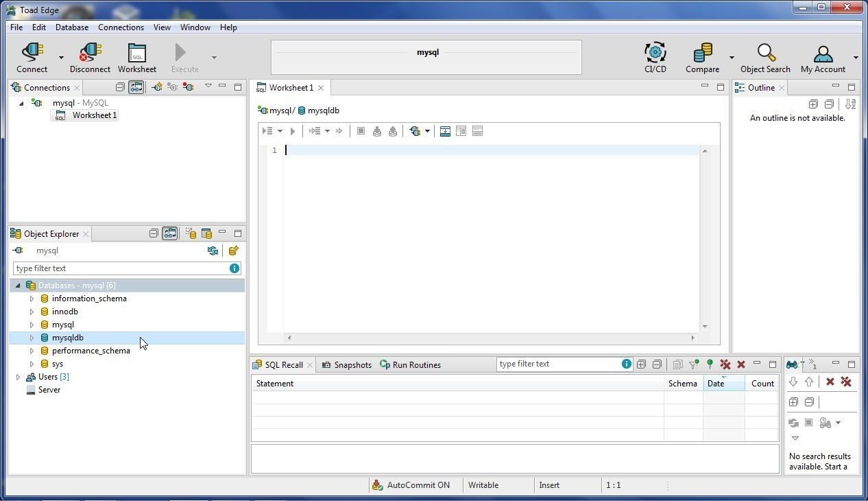This screenshot has width=868, height=501.
Task: Toggle link with editor in Connections panel
Action: (x=136, y=87)
